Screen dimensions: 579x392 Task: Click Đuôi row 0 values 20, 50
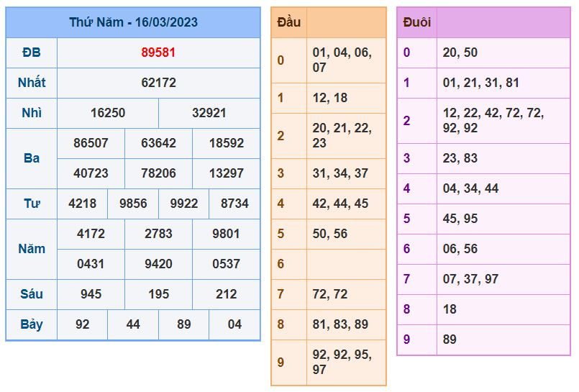[x=460, y=53]
